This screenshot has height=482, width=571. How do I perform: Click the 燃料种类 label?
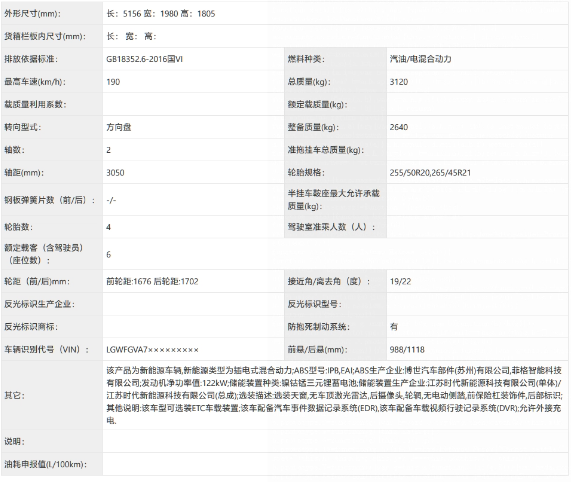306,59
